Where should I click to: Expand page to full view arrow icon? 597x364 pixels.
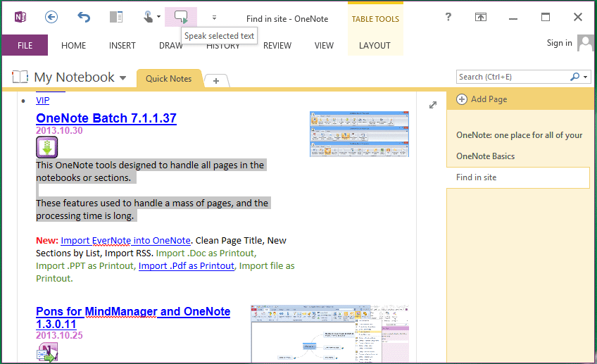coord(433,105)
